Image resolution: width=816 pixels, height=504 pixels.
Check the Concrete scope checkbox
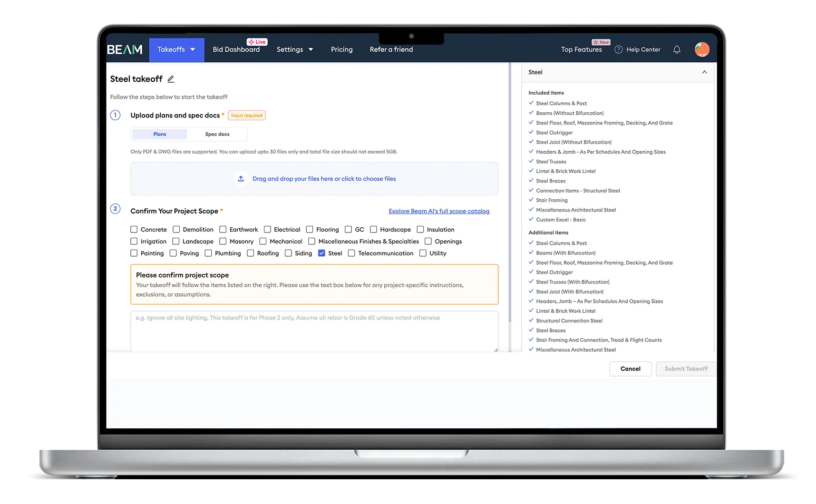click(134, 229)
